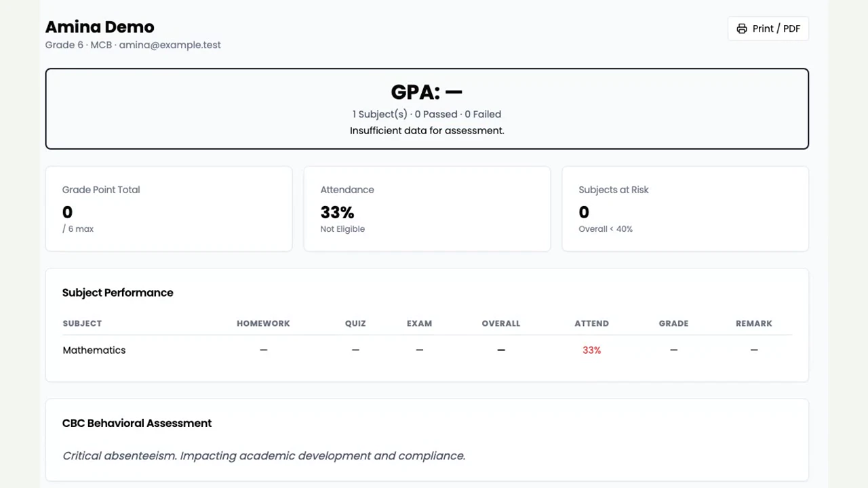Select the / 6 max caption
The width and height of the screenshot is (868, 488).
[x=78, y=229]
